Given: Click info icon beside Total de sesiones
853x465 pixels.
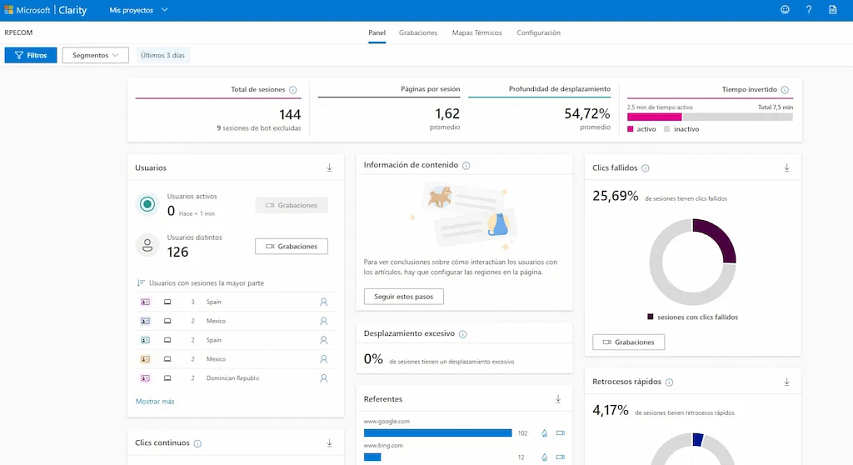Looking at the screenshot, I should pos(293,90).
